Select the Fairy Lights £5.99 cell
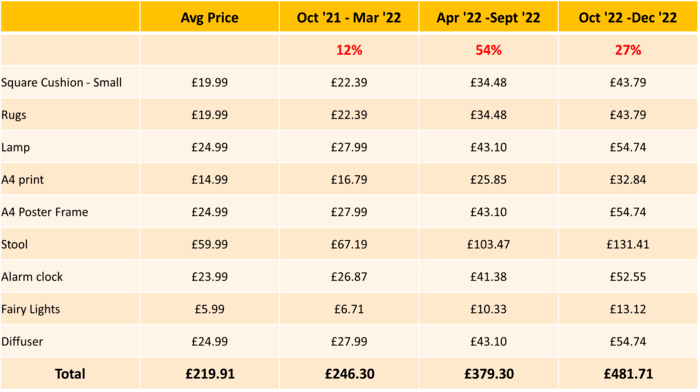This screenshot has height=392, width=700. click(209, 309)
